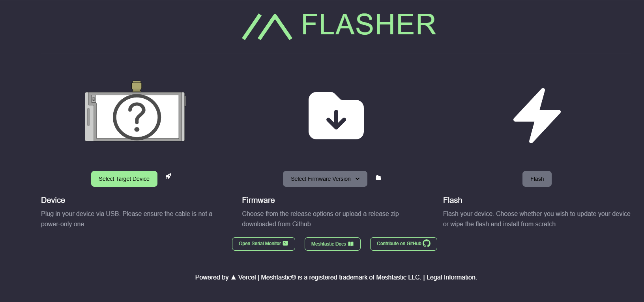Visit Meshtastic Docs link
The width and height of the screenshot is (644, 302).
pyautogui.click(x=333, y=244)
